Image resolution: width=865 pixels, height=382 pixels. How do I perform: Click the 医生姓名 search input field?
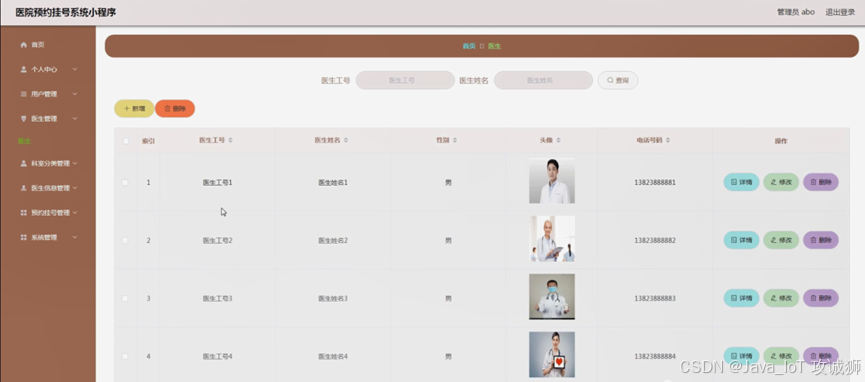pos(543,80)
